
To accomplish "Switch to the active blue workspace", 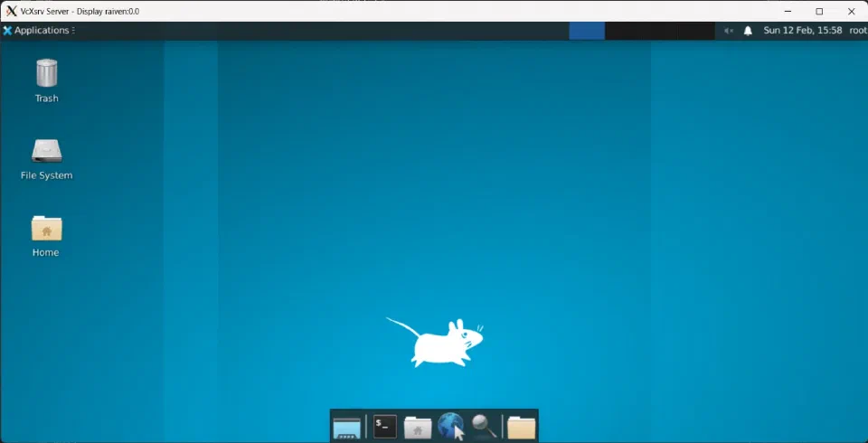I will click(x=587, y=31).
